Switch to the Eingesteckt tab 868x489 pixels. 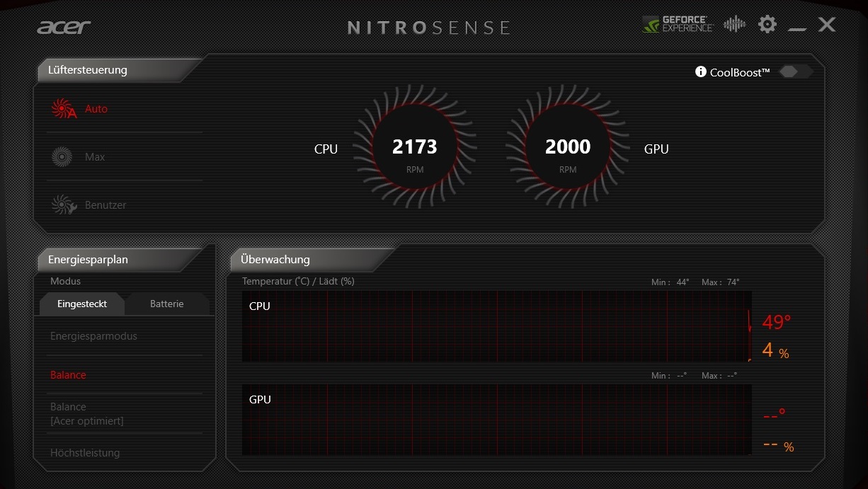(x=82, y=304)
